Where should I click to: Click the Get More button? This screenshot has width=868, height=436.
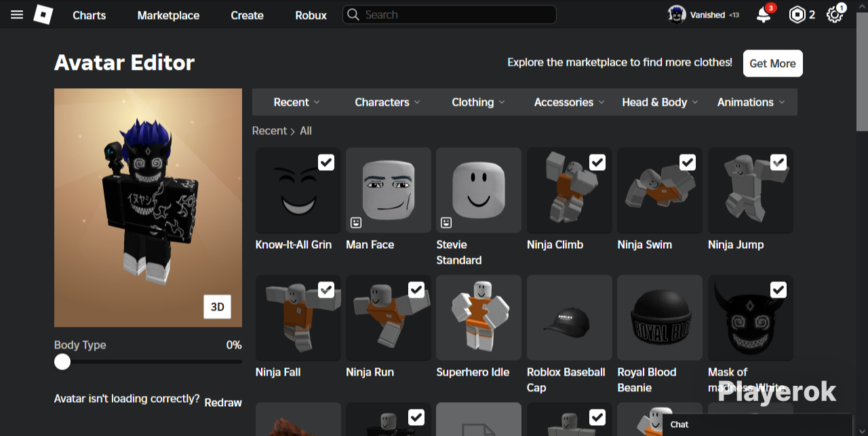coord(773,63)
